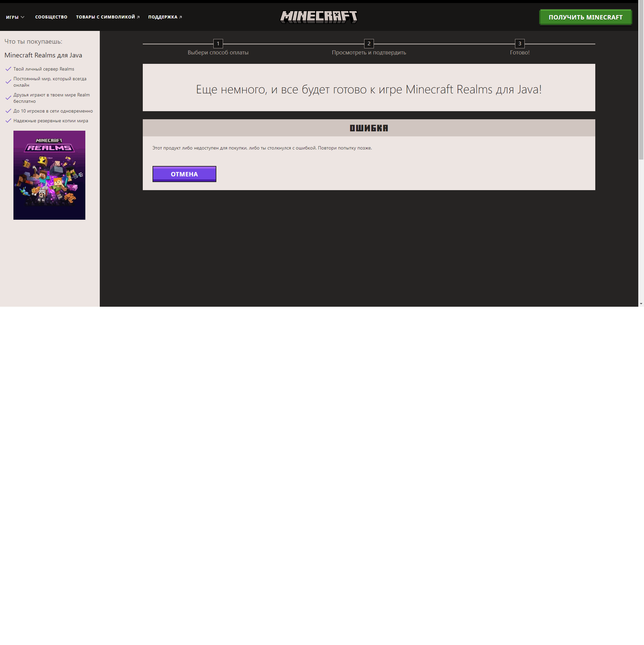Screen dimensions: 644x645
Task: Go to the СООБЩЕСТВО page
Action: click(x=51, y=17)
